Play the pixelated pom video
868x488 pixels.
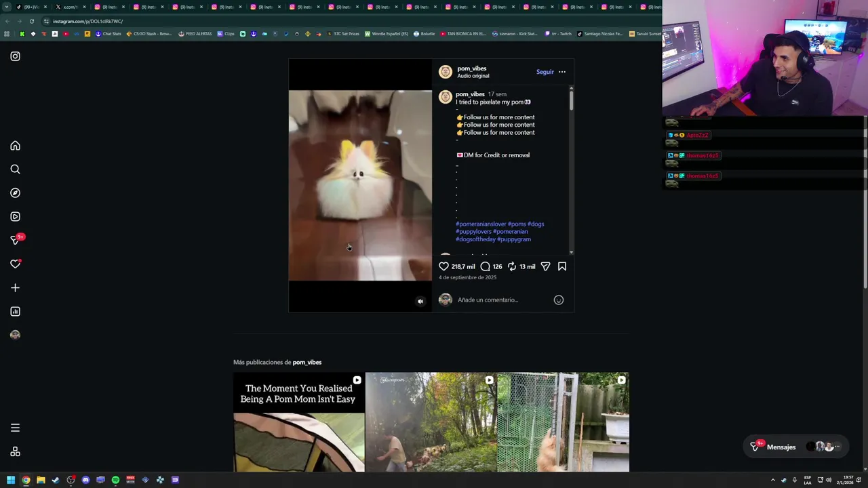(x=360, y=185)
